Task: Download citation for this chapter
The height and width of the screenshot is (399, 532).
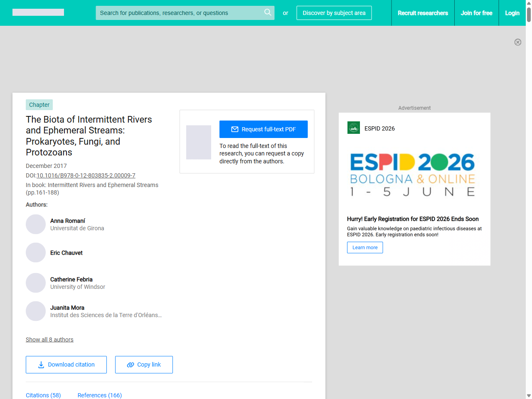Action: click(x=66, y=365)
